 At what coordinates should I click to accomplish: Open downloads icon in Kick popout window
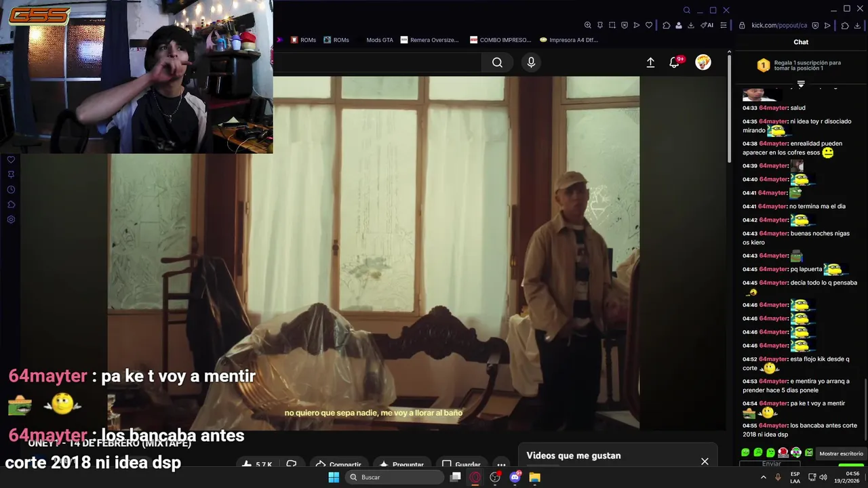click(857, 25)
